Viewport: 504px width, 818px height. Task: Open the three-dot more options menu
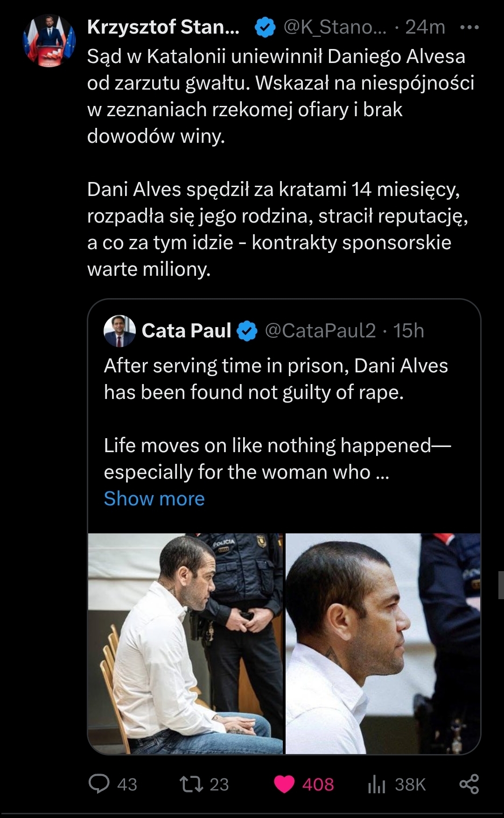coord(469,28)
